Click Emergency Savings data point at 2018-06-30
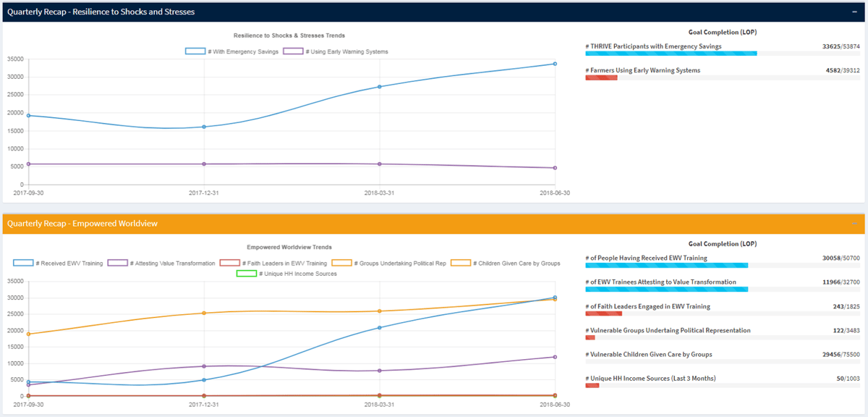 point(555,64)
